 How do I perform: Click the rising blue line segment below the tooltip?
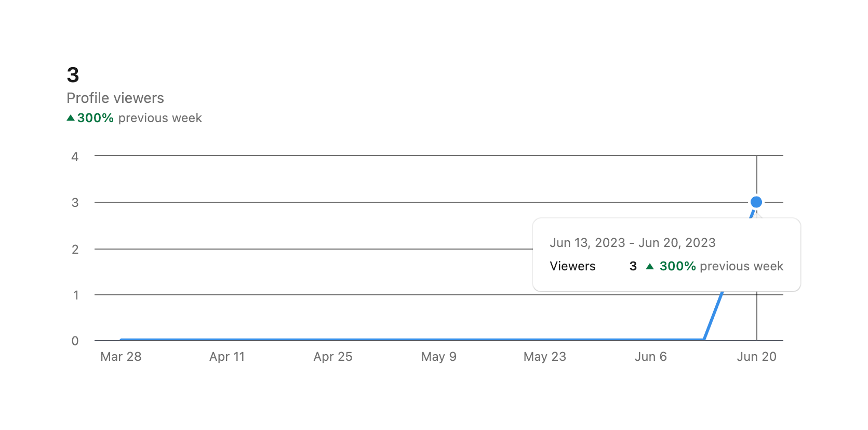713,316
